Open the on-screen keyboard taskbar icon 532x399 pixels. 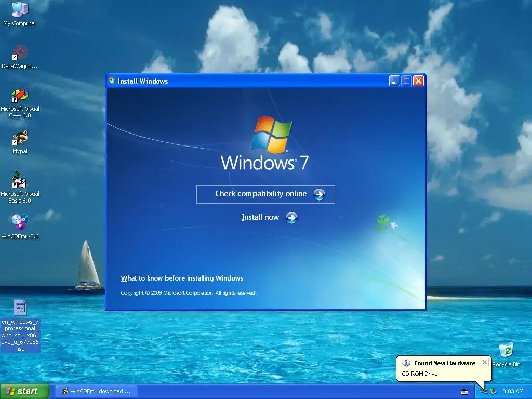point(464,392)
